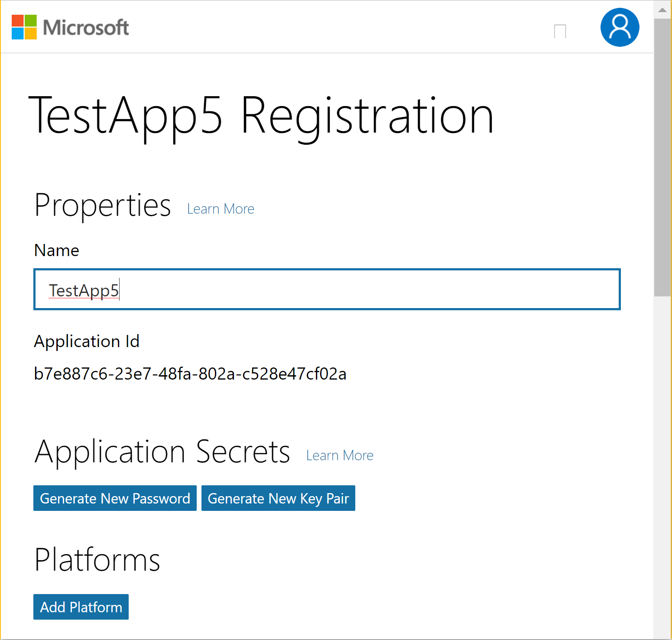Click the scrollbar up arrow
The width and height of the screenshot is (672, 640).
click(x=662, y=10)
